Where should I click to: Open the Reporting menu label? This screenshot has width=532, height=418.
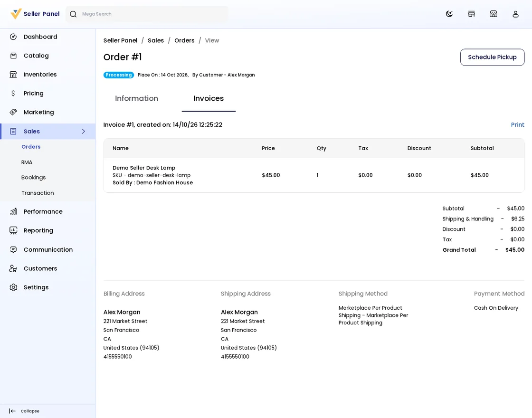(38, 230)
